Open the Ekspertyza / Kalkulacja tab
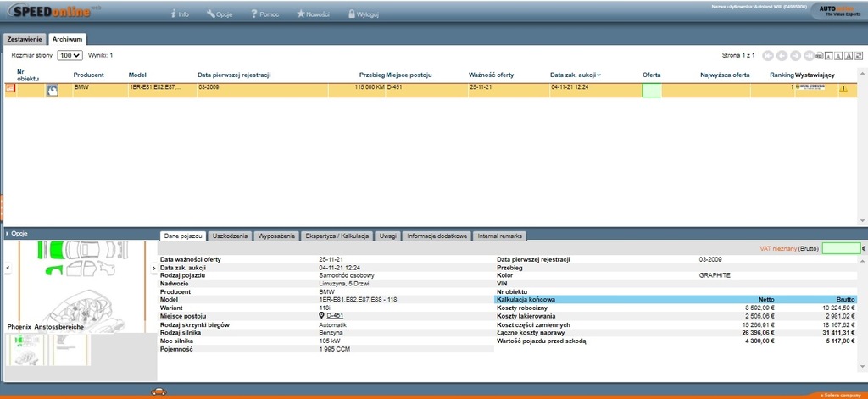This screenshot has height=399, width=868. [337, 236]
